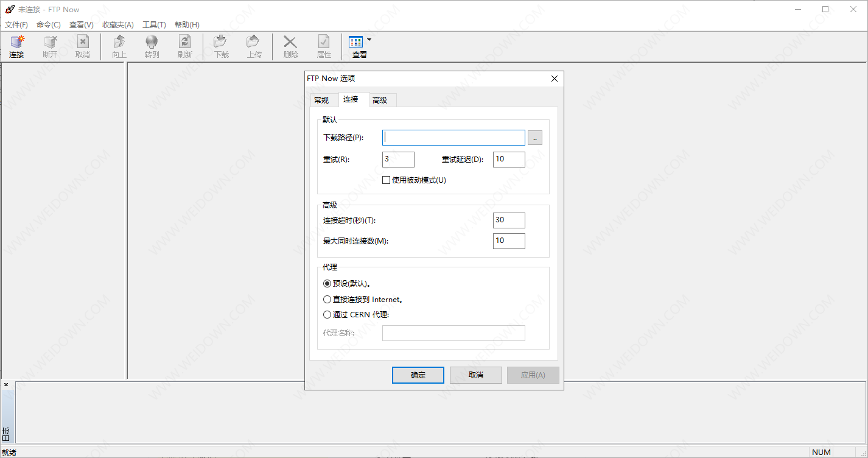The width and height of the screenshot is (868, 458).
Task: Open the View icon dropdown arrow
Action: point(369,40)
